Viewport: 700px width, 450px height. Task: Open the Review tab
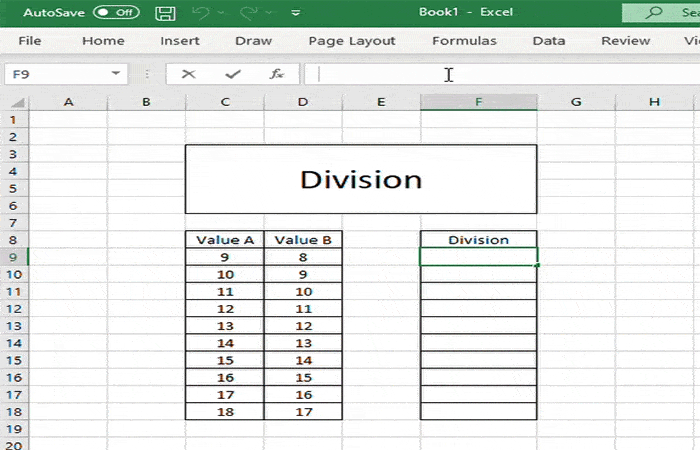click(x=625, y=41)
